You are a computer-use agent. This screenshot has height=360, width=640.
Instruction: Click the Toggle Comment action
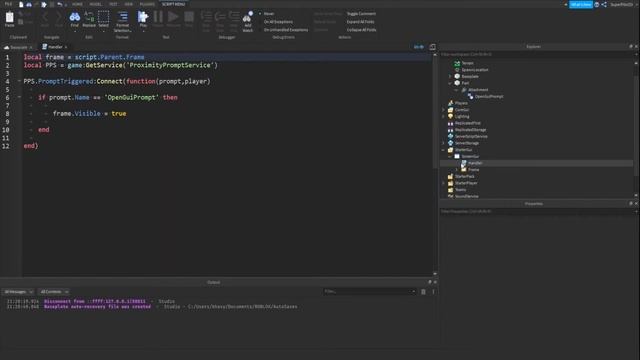361,13
